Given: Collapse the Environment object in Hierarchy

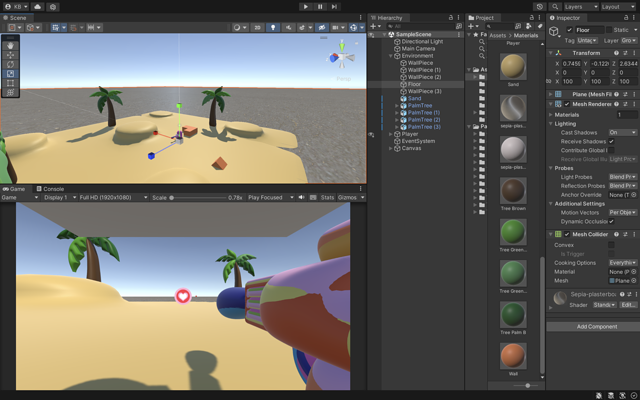Looking at the screenshot, I should (x=391, y=56).
